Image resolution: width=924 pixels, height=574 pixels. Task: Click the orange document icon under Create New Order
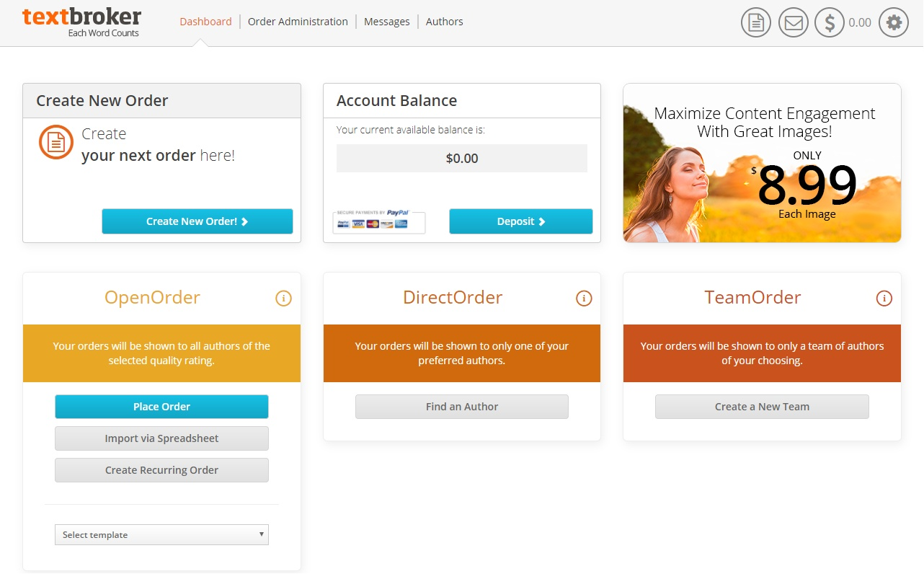[x=56, y=142]
